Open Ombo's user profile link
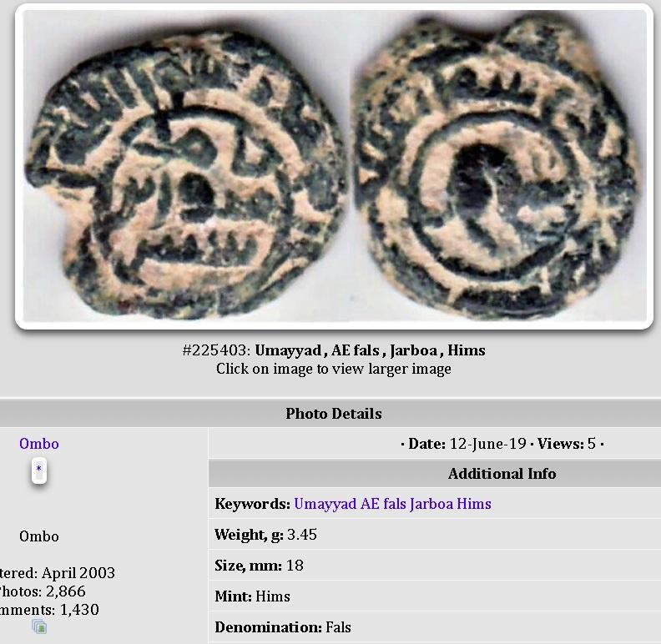Screen dimensions: 661x644 [x=38, y=444]
